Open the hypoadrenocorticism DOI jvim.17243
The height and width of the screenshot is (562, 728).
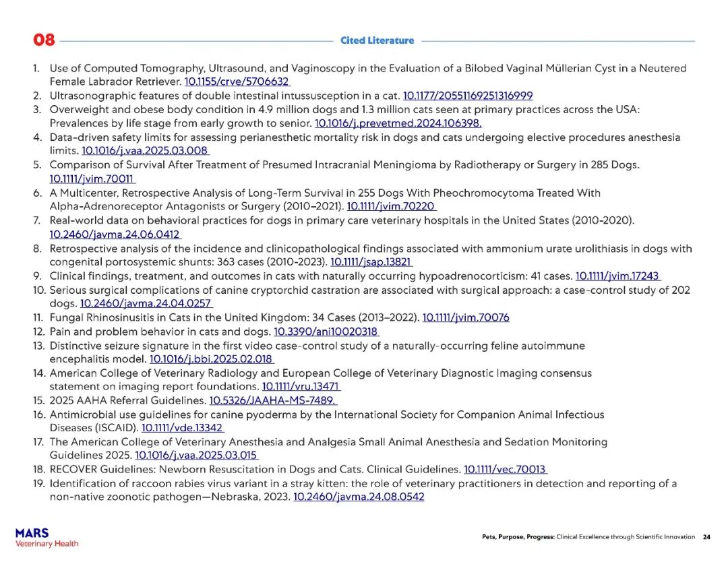point(617,276)
